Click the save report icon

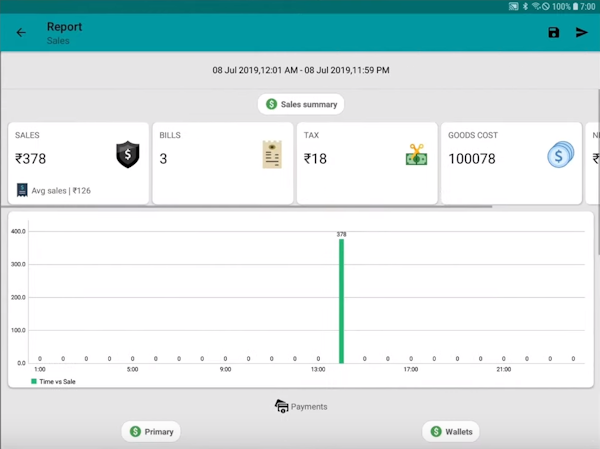coord(554,33)
